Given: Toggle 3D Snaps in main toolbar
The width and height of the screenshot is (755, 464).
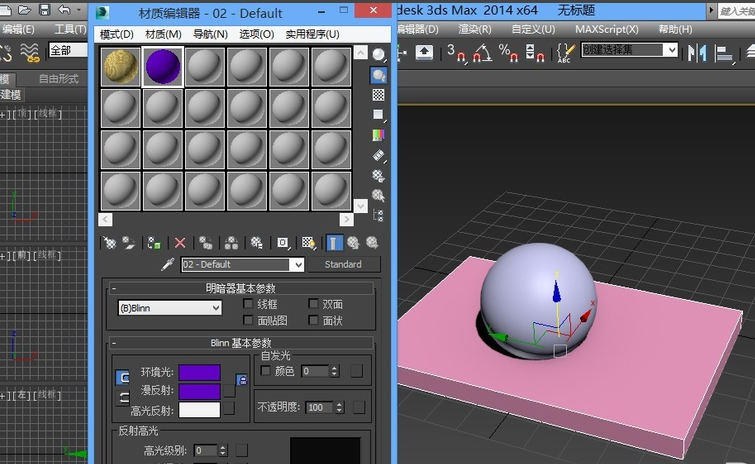Looking at the screenshot, I should (x=456, y=52).
